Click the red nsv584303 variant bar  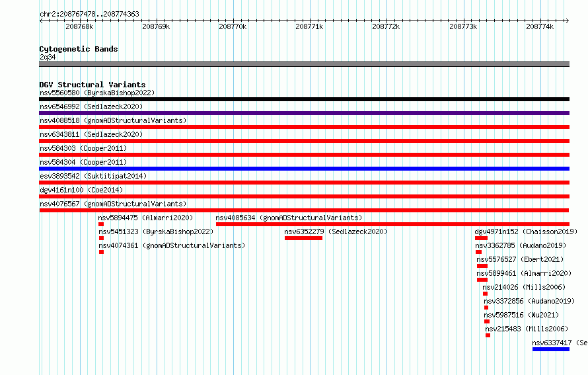pos(304,155)
